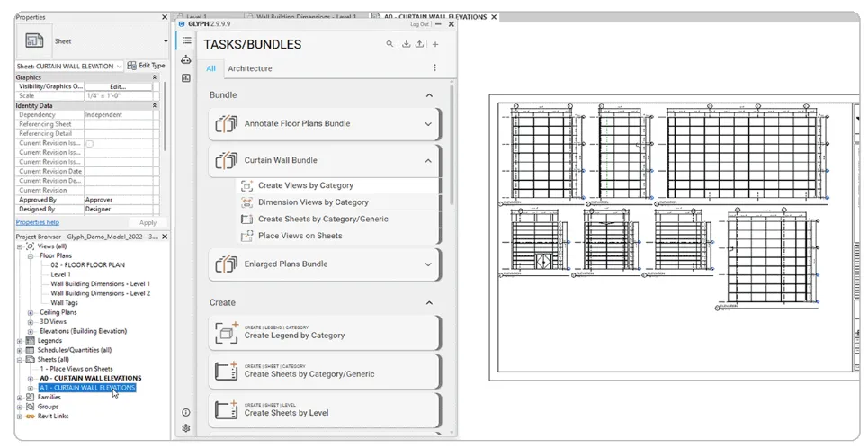Select A1 - CURTAIN WALL ELEVATIONS sheet
This screenshot has width=868, height=448.
click(87, 388)
